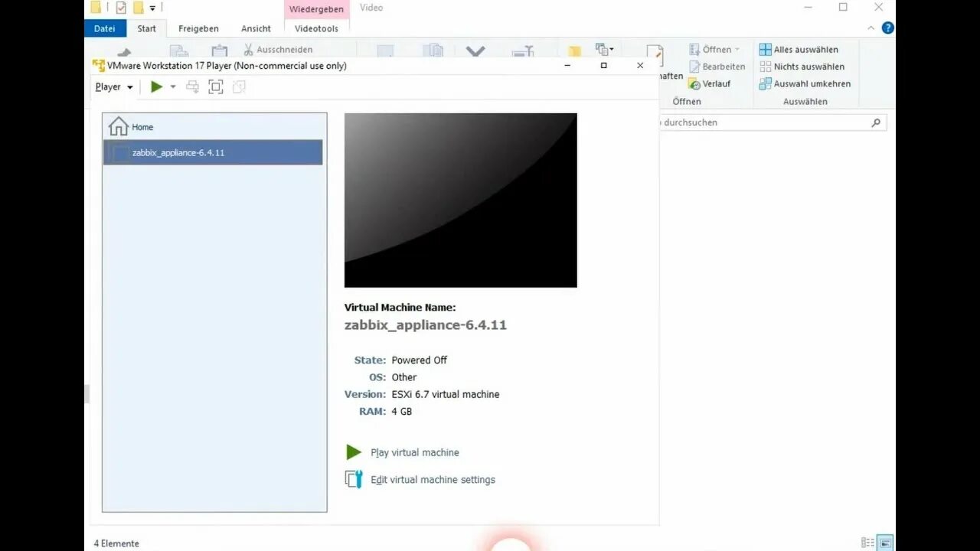980x551 pixels.
Task: Open the Videotools ribbon tab
Action: [316, 28]
